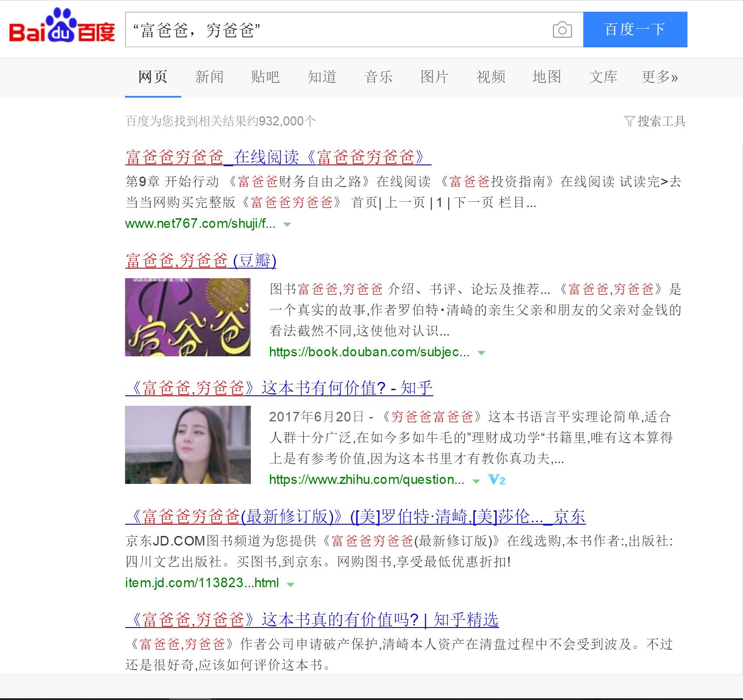
Task: Select the 地图 tab
Action: 547,77
